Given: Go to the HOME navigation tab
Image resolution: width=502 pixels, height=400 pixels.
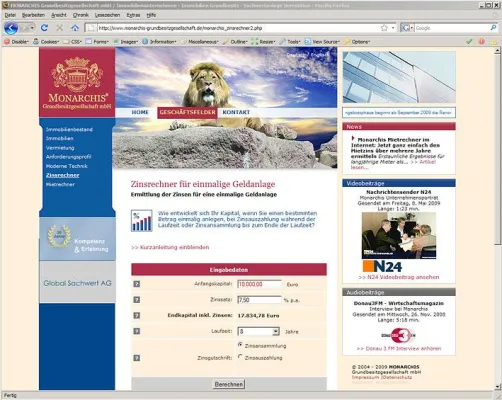Looking at the screenshot, I should pos(140,112).
